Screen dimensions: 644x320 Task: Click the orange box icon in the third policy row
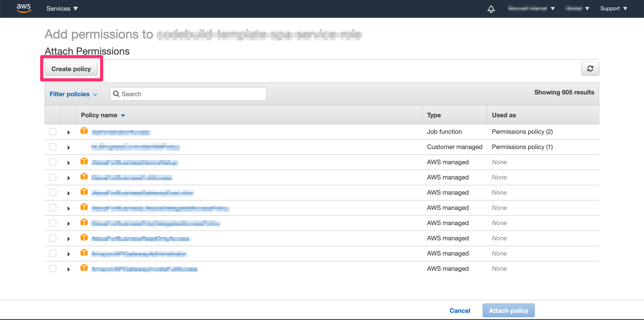click(x=84, y=161)
